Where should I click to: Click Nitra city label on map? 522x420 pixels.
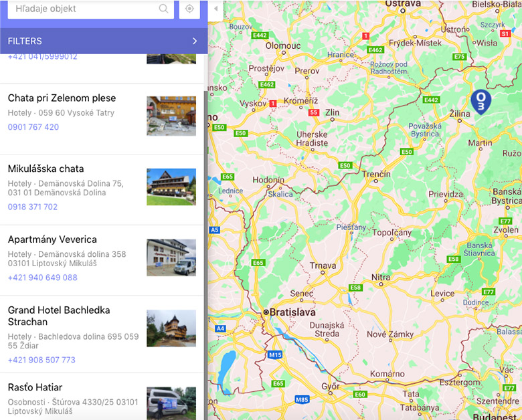click(x=381, y=277)
